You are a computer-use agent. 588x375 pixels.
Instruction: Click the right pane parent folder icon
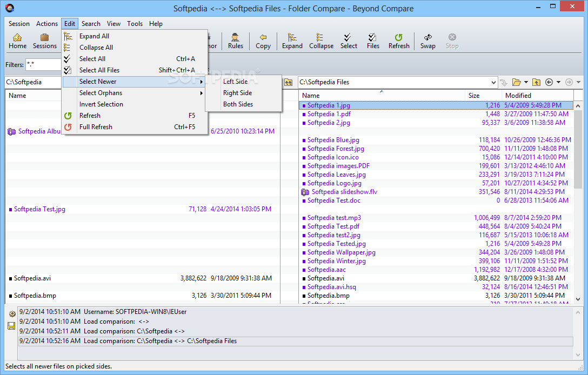click(x=536, y=82)
